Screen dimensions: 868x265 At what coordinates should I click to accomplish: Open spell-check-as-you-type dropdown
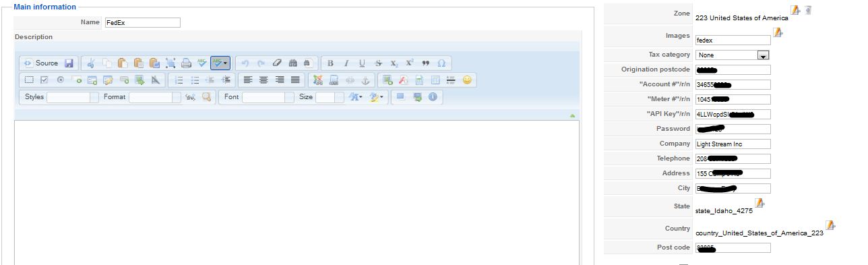[220, 63]
